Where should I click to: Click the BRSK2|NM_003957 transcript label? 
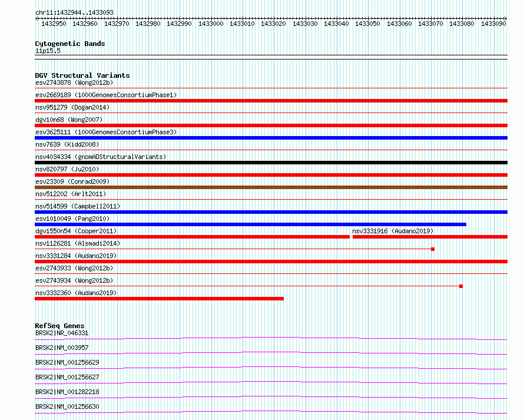62,348
